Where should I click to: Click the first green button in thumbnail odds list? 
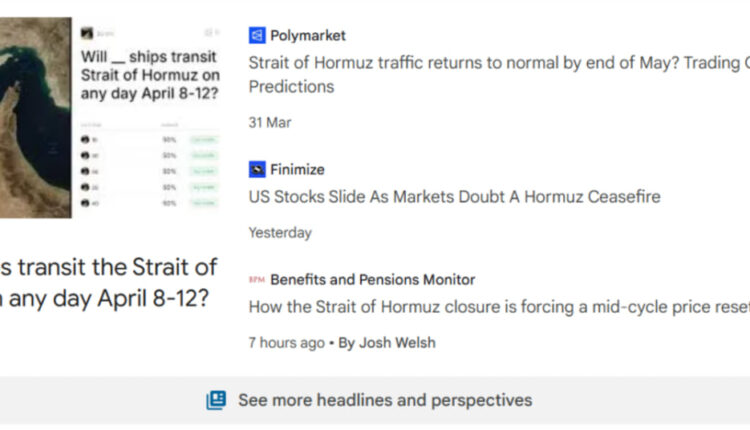[x=204, y=139]
